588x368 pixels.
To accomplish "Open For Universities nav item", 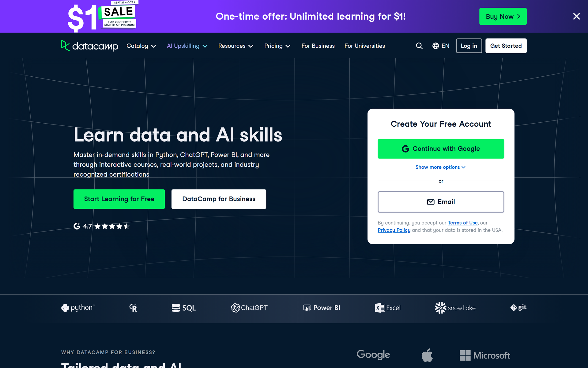I will (364, 46).
